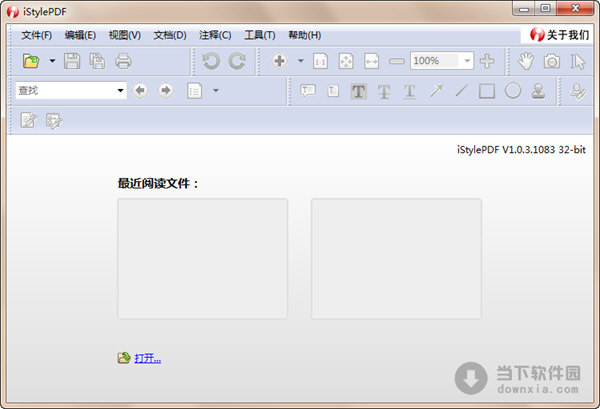Open the 100% zoom level combo box
600x409 pixels.
[x=442, y=61]
